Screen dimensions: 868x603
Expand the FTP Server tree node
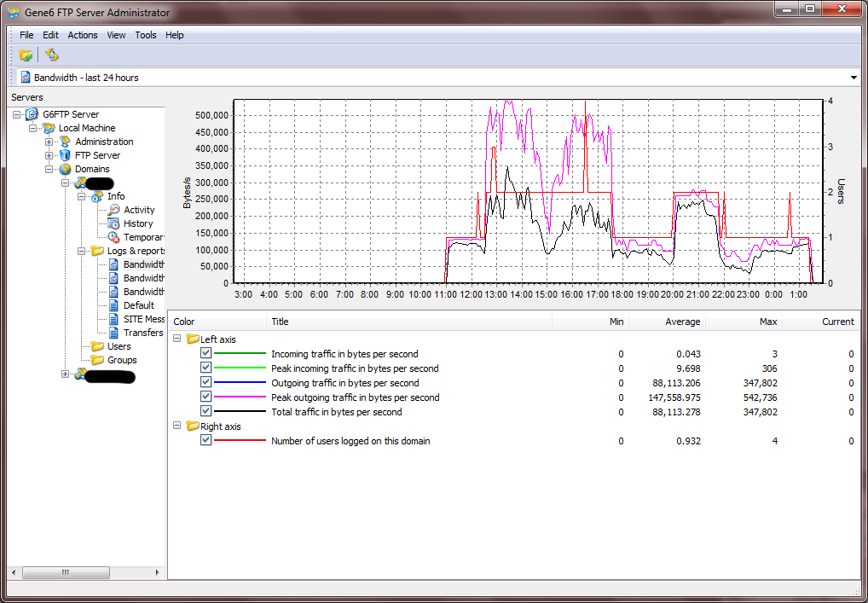(49, 155)
